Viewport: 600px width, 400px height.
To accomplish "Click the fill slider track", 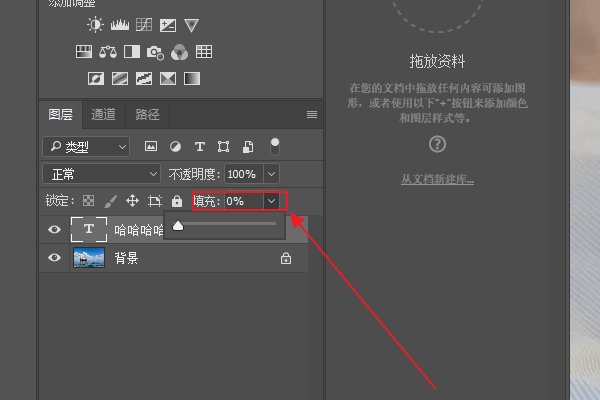I will point(226,224).
